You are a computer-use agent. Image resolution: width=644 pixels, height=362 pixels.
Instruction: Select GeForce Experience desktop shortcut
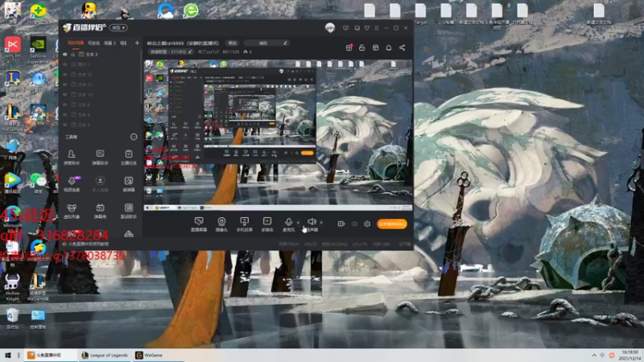click(x=38, y=51)
